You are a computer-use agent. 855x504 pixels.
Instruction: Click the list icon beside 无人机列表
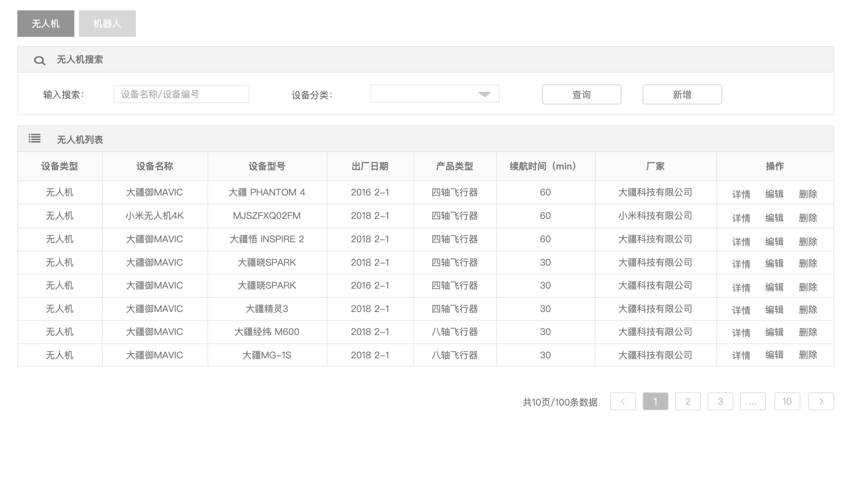tap(34, 139)
